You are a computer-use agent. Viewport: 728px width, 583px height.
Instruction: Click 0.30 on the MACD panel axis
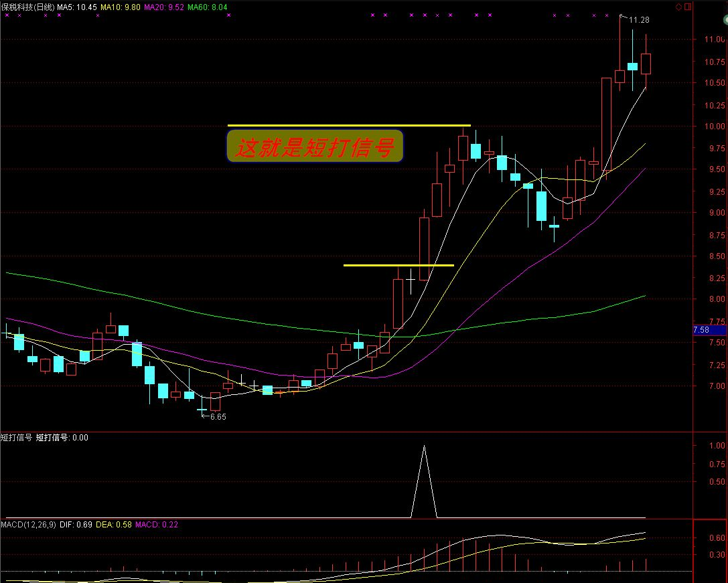point(717,555)
